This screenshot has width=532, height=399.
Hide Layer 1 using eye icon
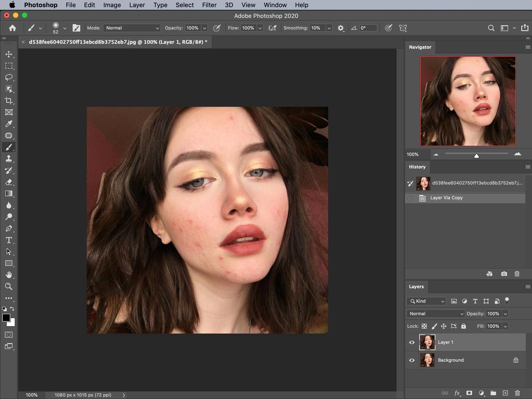coord(412,342)
